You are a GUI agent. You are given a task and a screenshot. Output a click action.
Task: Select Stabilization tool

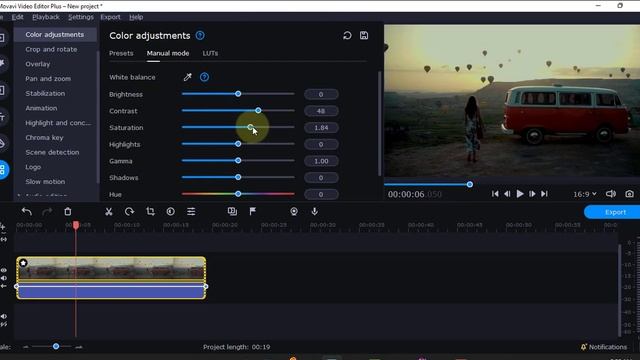point(45,93)
